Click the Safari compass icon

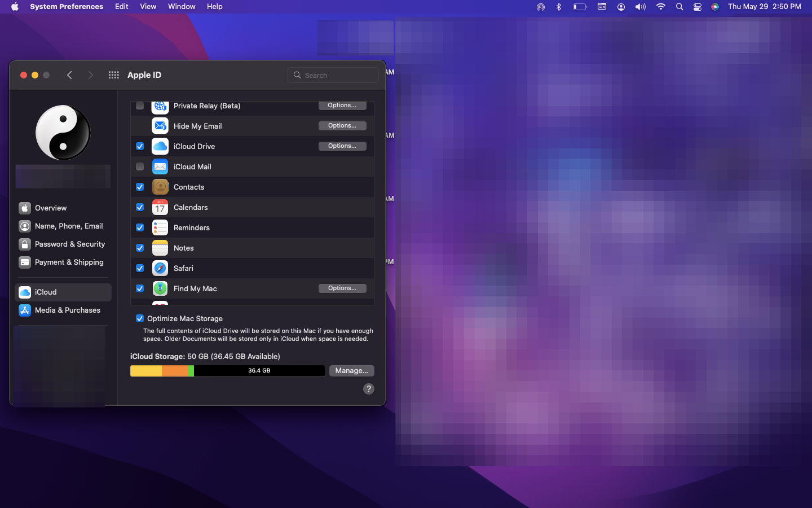(x=160, y=268)
